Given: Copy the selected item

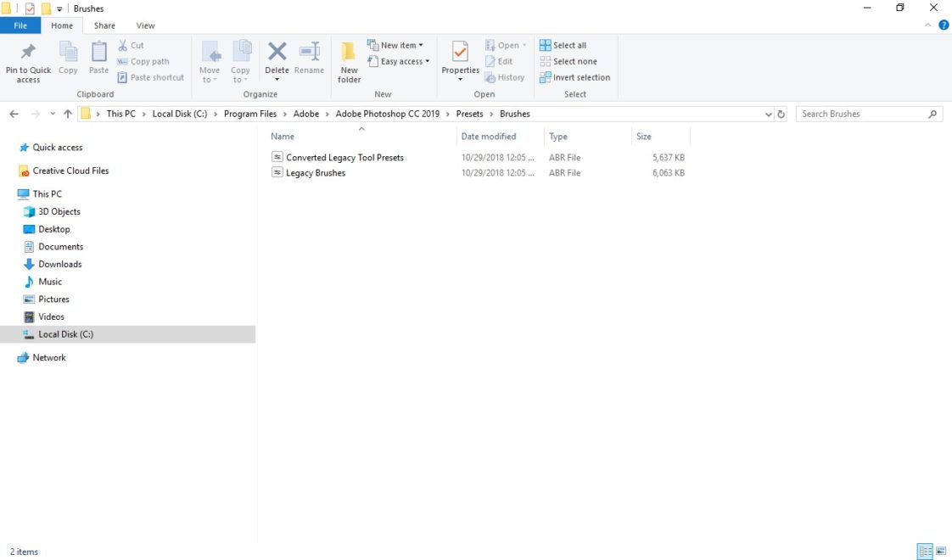Looking at the screenshot, I should (x=68, y=61).
